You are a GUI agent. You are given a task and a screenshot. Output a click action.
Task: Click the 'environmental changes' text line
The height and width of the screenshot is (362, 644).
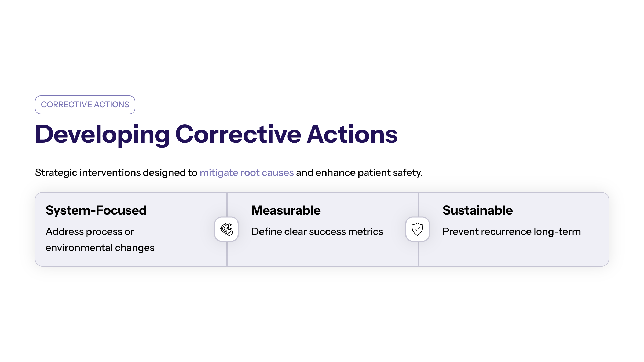100,248
